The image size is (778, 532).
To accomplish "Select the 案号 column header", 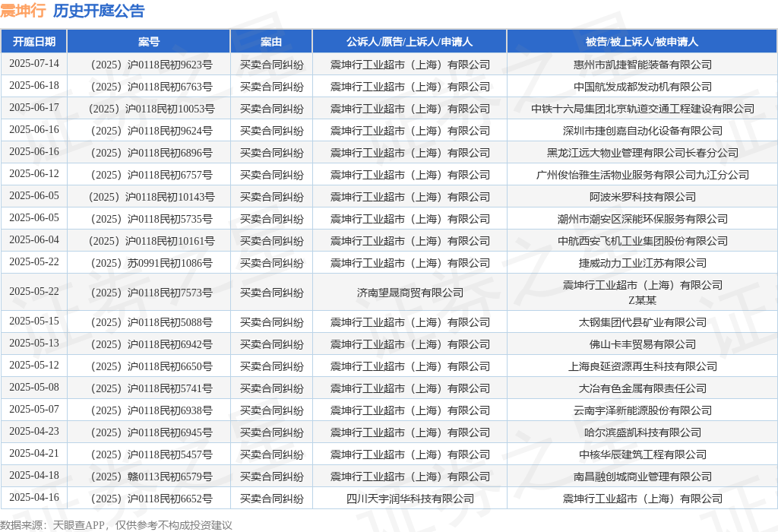I will 149,42.
